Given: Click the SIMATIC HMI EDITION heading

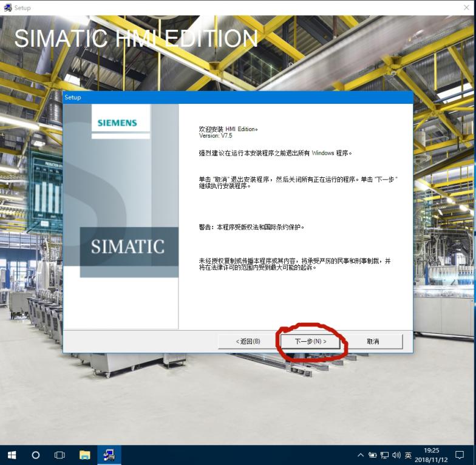Looking at the screenshot, I should [136, 39].
